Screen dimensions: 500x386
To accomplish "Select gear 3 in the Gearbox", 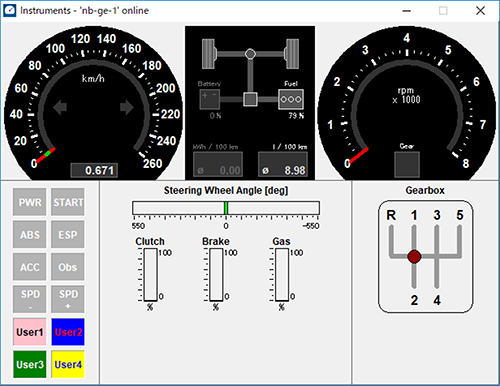I will click(x=437, y=215).
